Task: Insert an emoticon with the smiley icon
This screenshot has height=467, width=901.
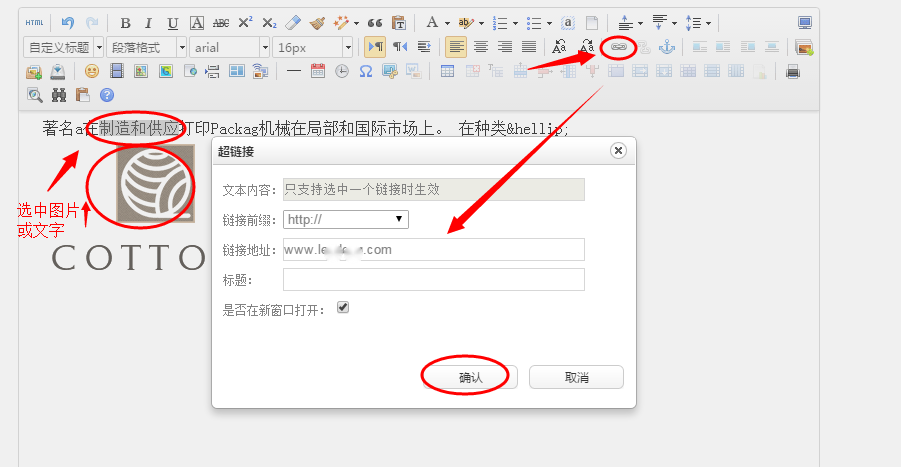Action: point(92,71)
